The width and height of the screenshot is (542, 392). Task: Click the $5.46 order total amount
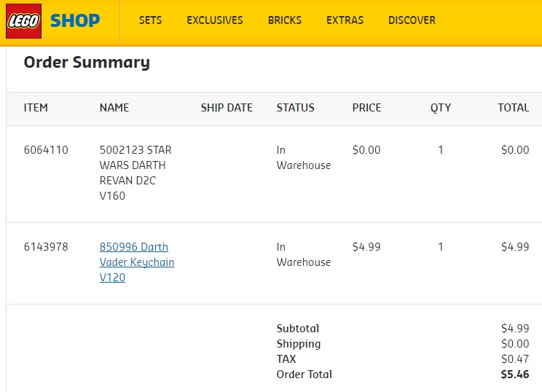pyautogui.click(x=515, y=375)
